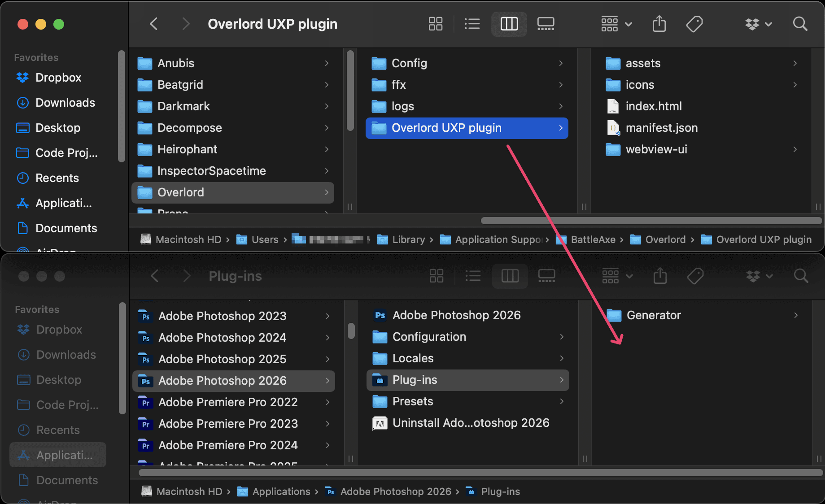The image size is (825, 504).
Task: Select Recents in the sidebar
Action: [x=57, y=178]
